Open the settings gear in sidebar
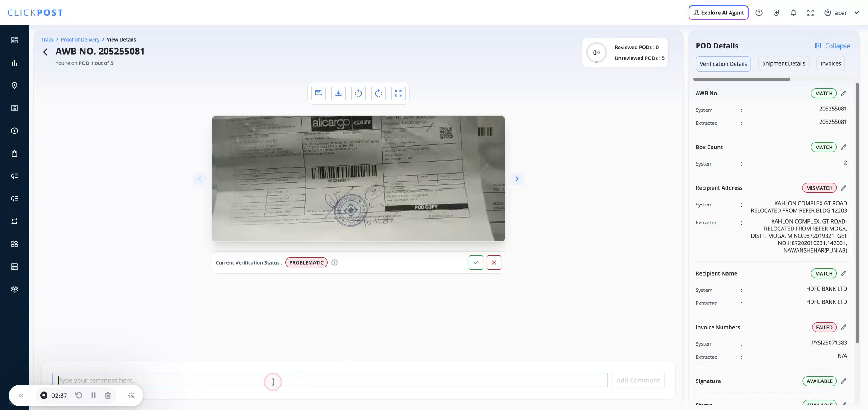This screenshot has width=868, height=410. 14,289
